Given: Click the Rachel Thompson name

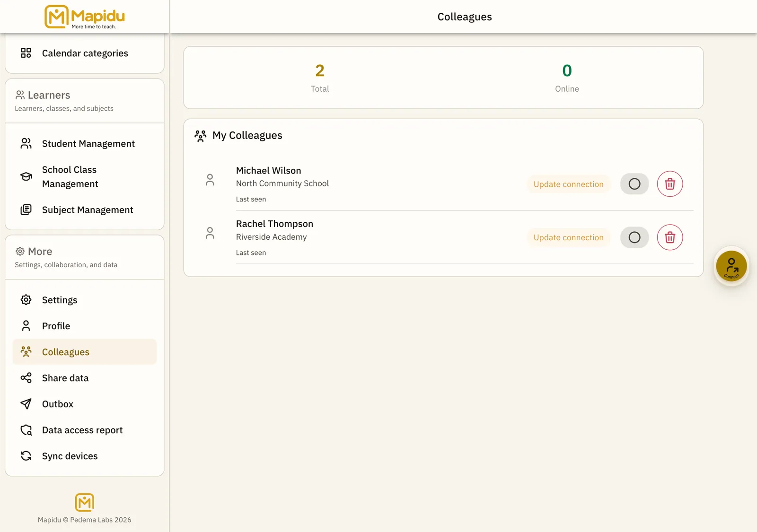Looking at the screenshot, I should coord(274,224).
